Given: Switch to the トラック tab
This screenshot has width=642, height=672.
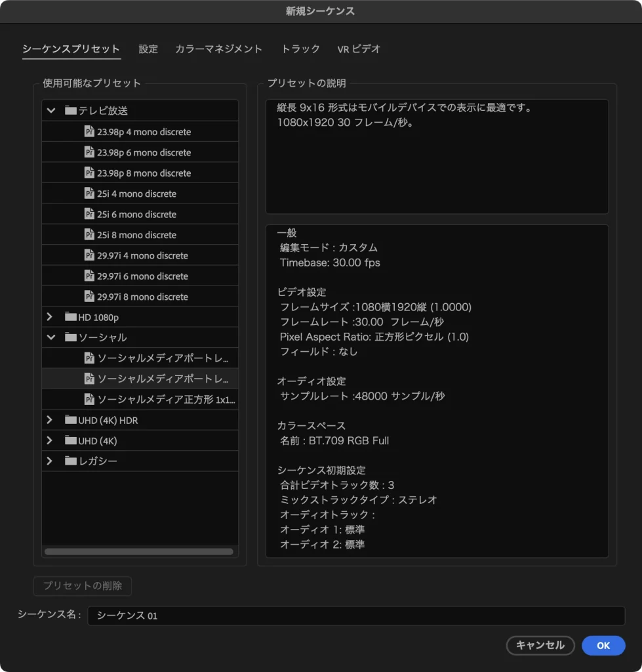Looking at the screenshot, I should click(300, 49).
